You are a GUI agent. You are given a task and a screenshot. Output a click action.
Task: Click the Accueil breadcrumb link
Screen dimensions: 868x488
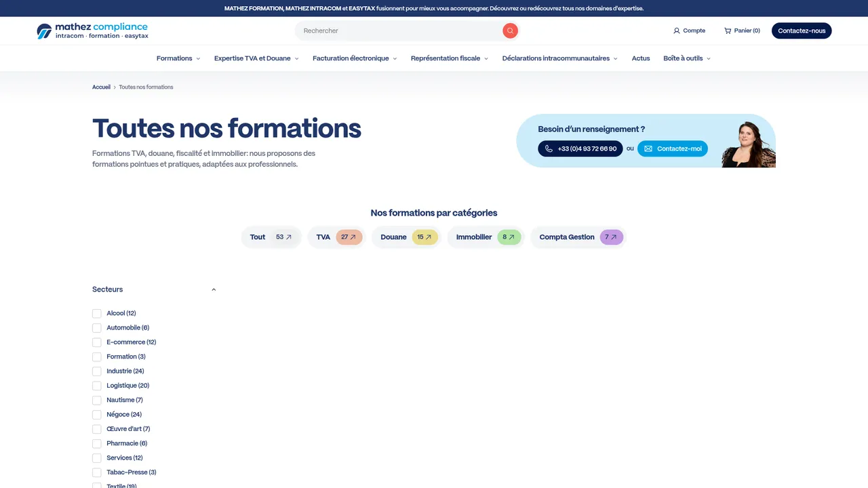101,87
